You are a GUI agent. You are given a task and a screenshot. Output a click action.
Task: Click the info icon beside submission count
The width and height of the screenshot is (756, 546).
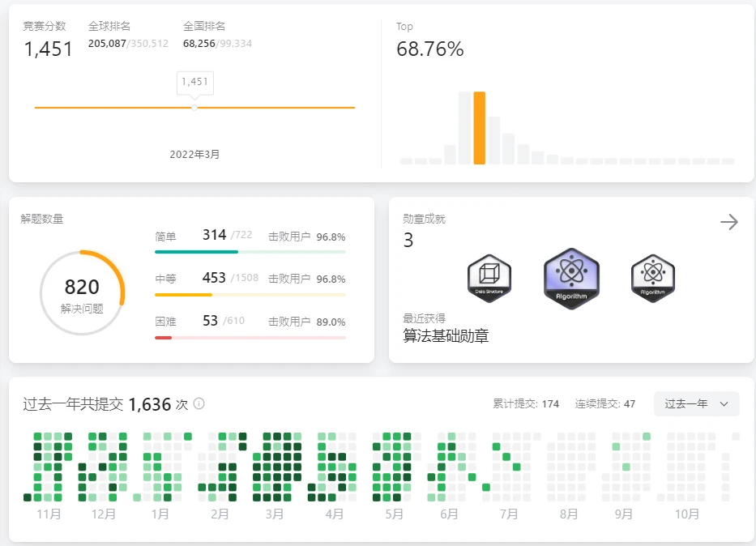coord(199,404)
